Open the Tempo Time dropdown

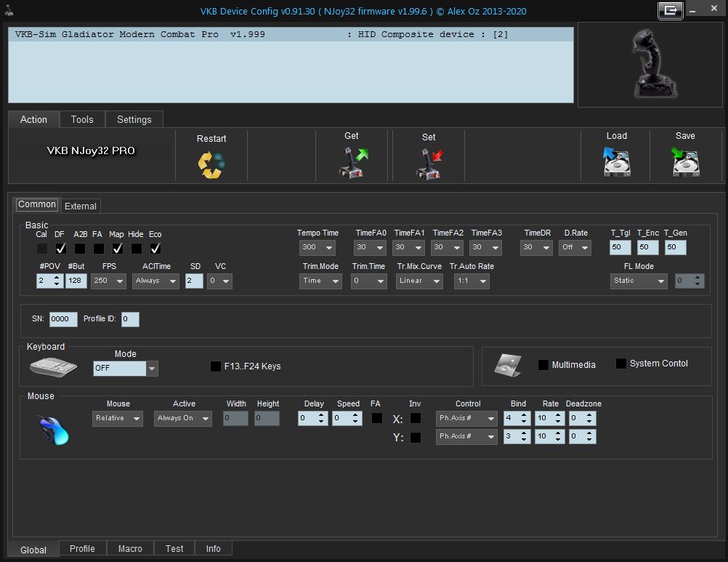(x=317, y=247)
